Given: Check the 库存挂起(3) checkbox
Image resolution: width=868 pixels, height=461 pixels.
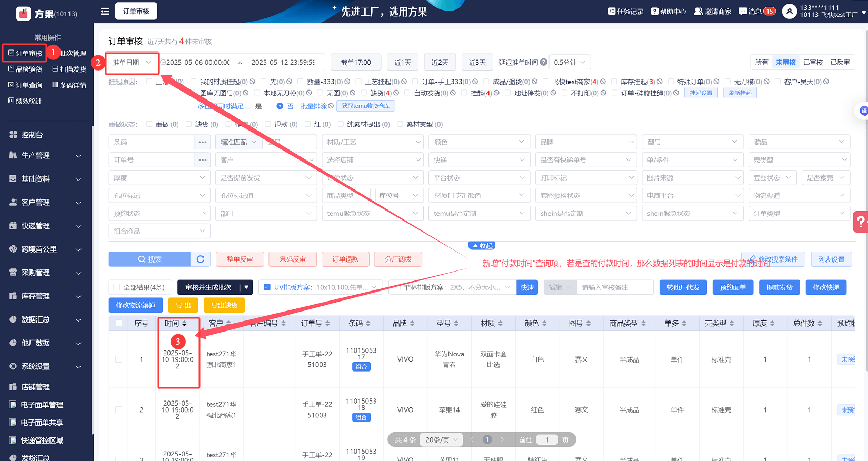Looking at the screenshot, I should pyautogui.click(x=614, y=82).
